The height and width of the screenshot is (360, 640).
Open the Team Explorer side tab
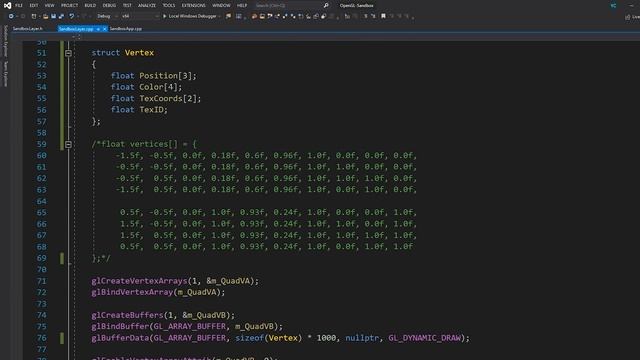(x=5, y=74)
